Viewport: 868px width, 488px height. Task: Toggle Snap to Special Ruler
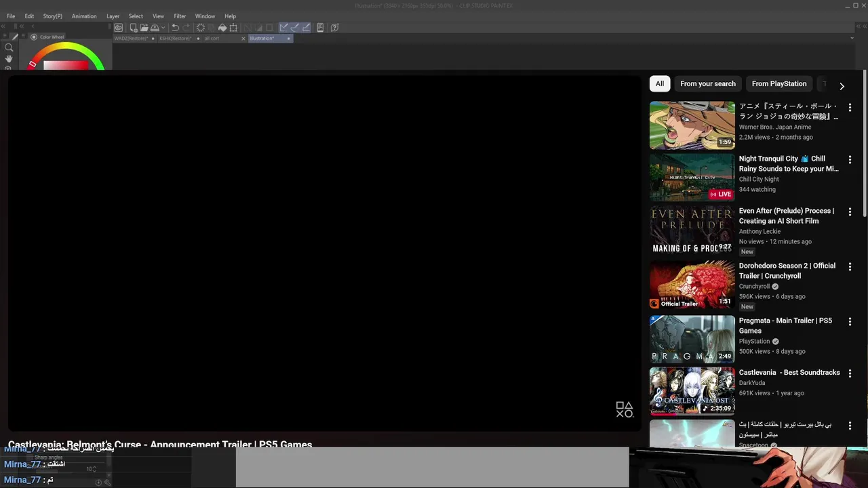[x=295, y=28]
